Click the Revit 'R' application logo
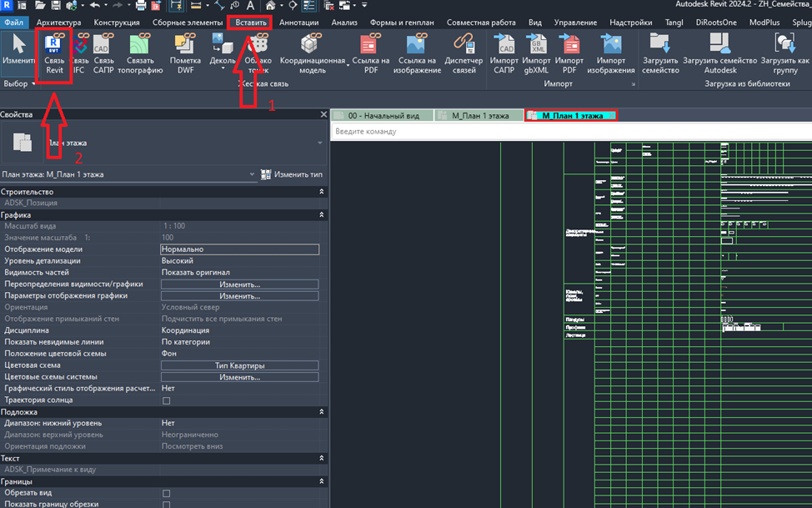The image size is (812, 508). [x=7, y=5]
